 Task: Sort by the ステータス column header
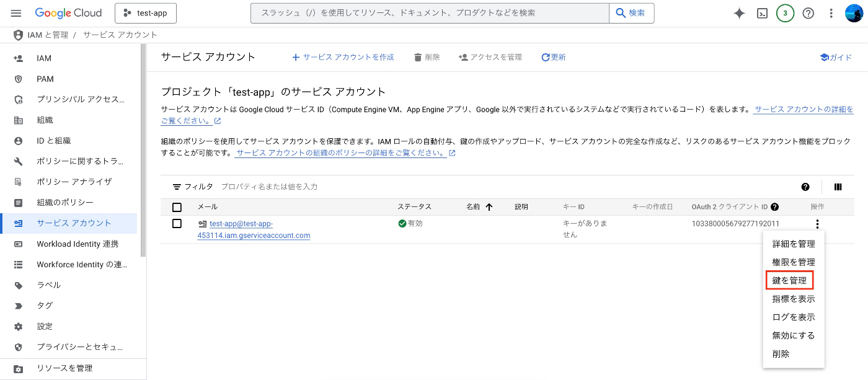click(414, 207)
